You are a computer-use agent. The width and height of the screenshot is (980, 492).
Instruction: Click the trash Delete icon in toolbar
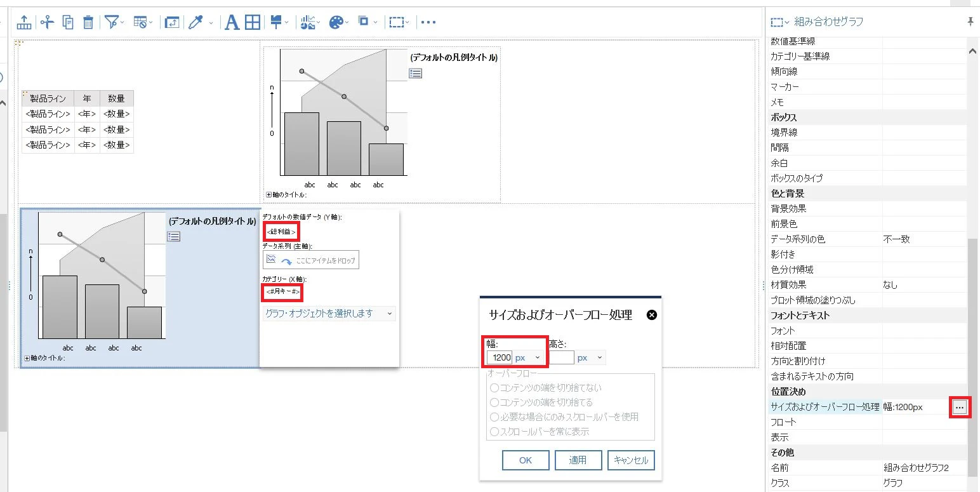89,22
